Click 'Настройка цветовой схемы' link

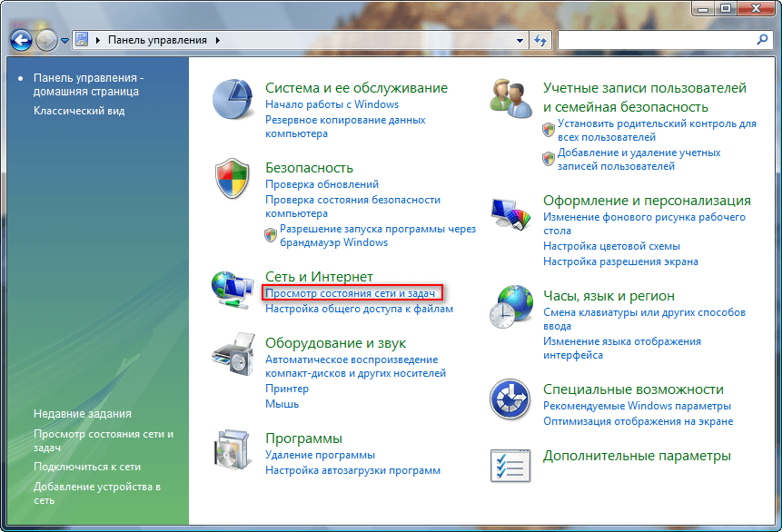pyautogui.click(x=611, y=246)
